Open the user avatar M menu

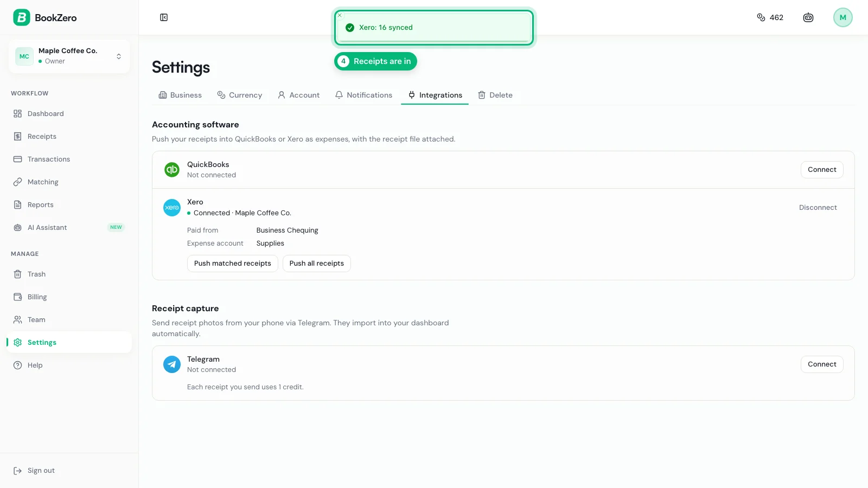click(843, 17)
